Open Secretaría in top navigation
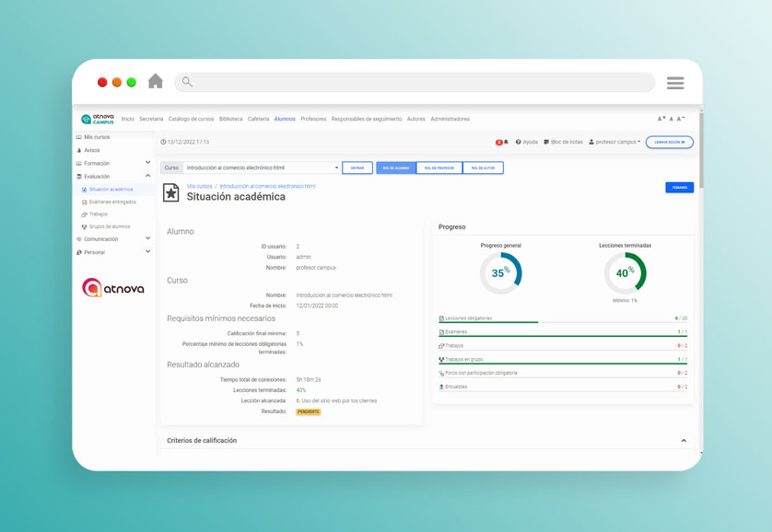Viewport: 772px width, 532px height. tap(151, 119)
